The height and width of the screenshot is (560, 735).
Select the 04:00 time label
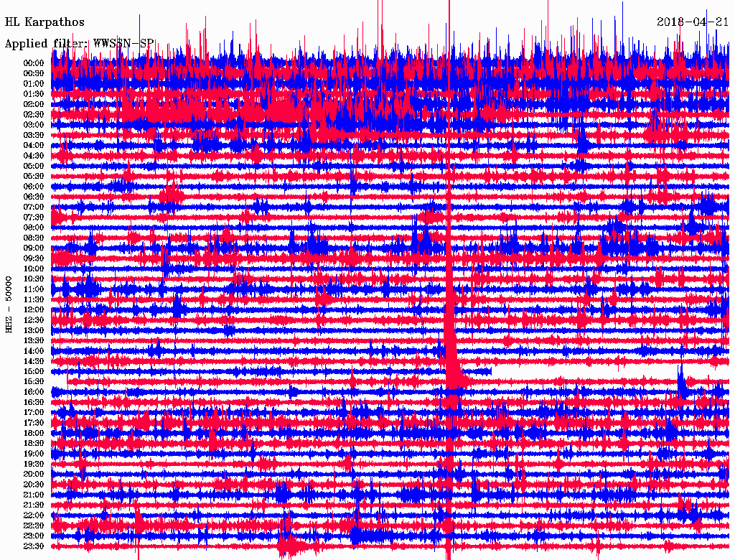(33, 146)
